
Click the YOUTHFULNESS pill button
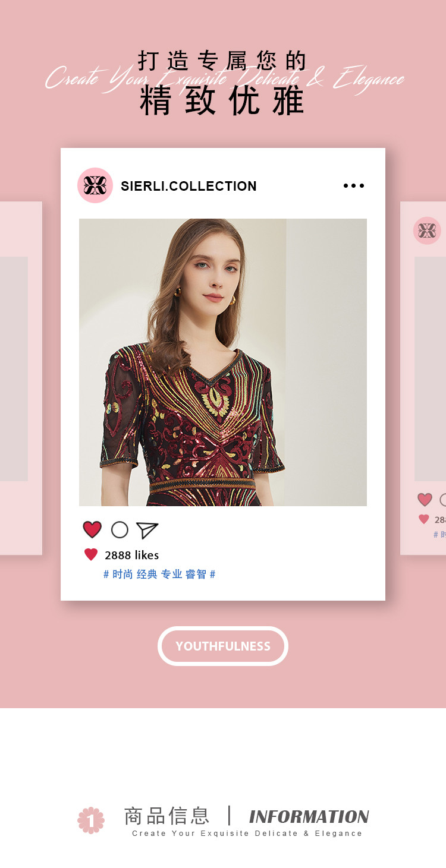[223, 646]
